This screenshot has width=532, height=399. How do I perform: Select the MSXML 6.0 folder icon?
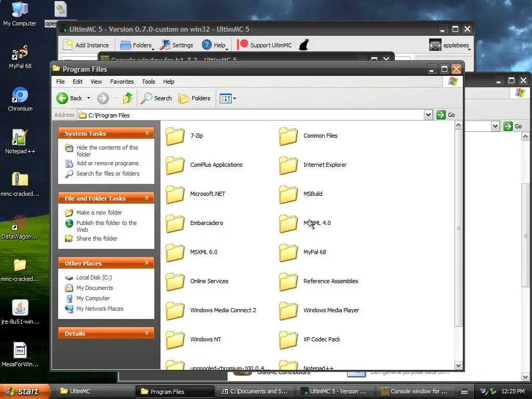click(175, 253)
